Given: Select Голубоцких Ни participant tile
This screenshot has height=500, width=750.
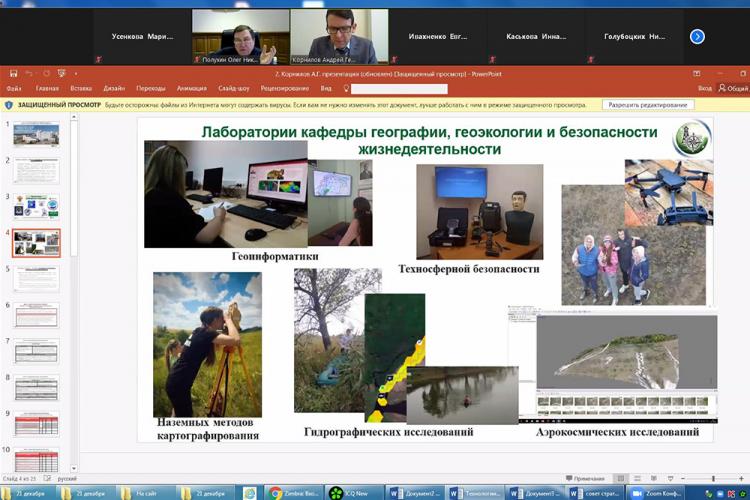Looking at the screenshot, I should (x=634, y=37).
